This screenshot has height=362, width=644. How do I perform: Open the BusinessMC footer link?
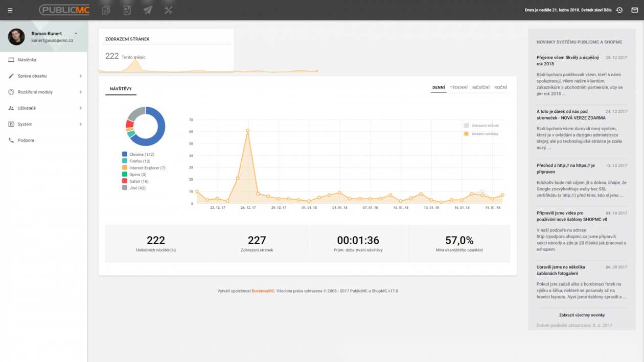(x=263, y=291)
